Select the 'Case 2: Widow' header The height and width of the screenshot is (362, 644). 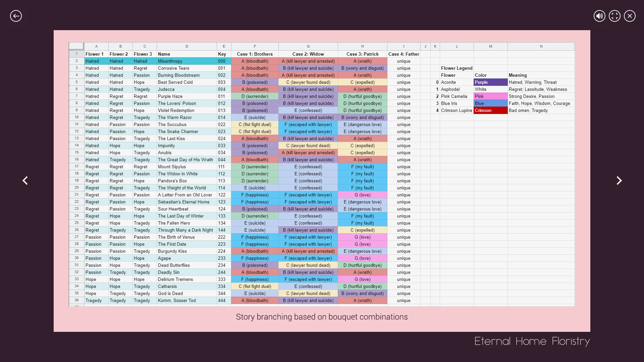click(x=308, y=54)
